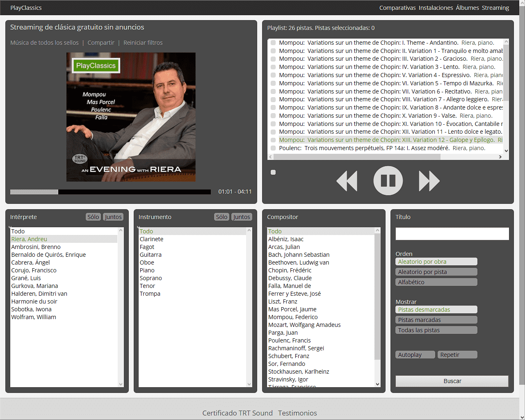Select performer 'Wolfram, William'
This screenshot has width=525, height=420.
[x=64, y=317]
